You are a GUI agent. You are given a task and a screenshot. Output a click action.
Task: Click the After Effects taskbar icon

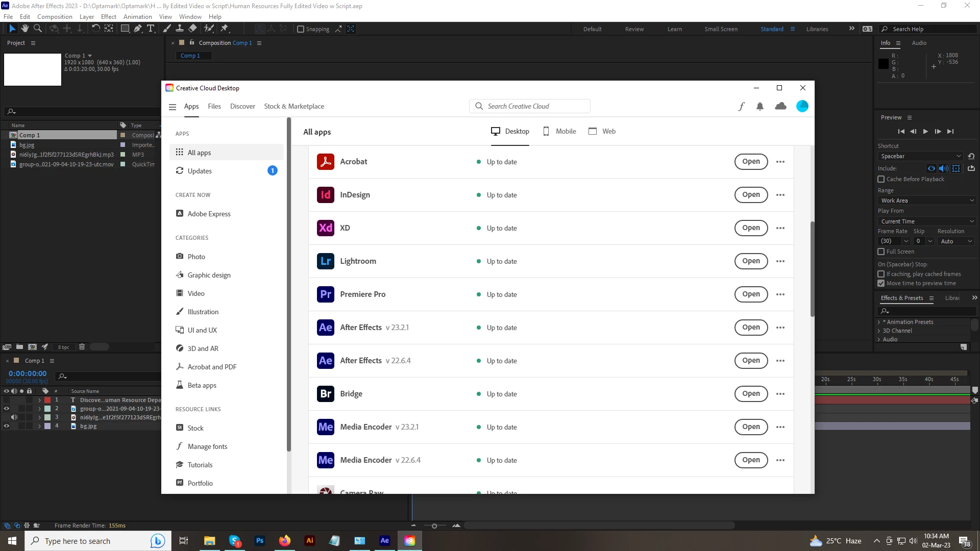(x=385, y=541)
